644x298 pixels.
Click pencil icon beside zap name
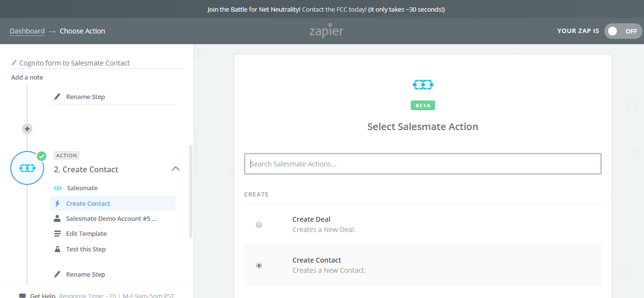(x=14, y=63)
